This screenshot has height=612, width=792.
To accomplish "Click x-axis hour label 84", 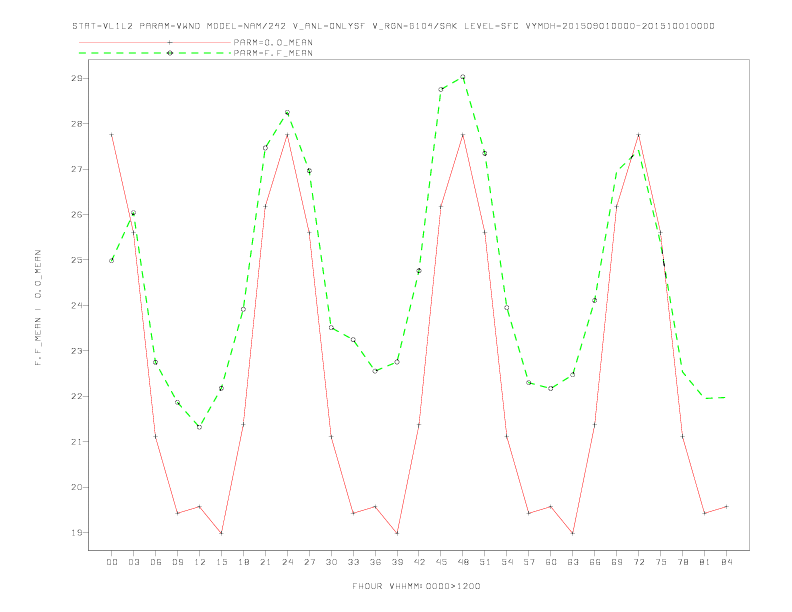I will (727, 562).
